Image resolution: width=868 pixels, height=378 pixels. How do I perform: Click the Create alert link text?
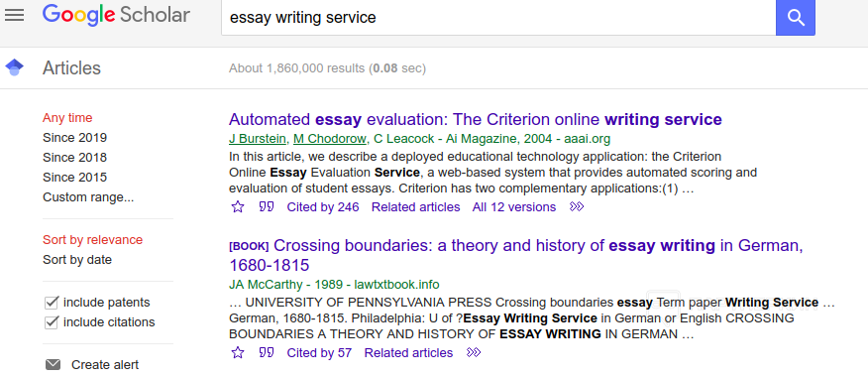[105, 365]
